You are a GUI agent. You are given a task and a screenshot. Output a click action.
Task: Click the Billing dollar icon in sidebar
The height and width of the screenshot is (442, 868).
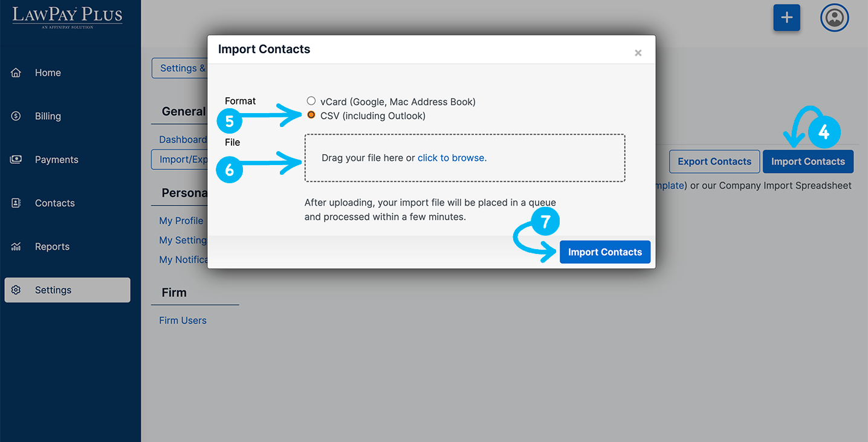(16, 116)
